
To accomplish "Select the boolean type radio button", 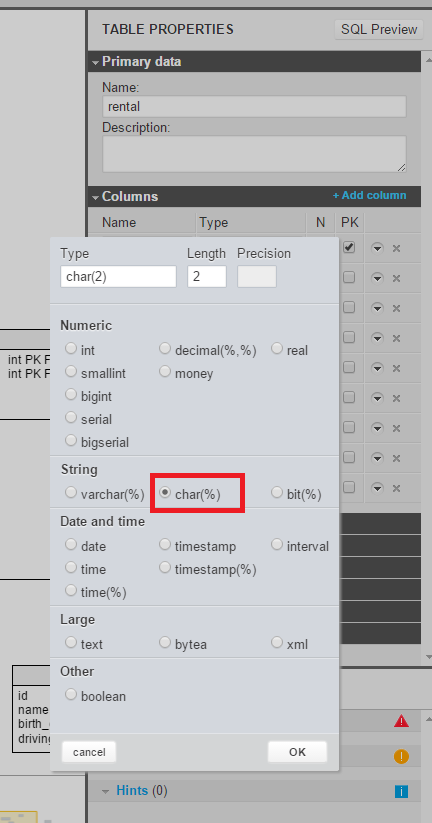I will click(x=71, y=695).
